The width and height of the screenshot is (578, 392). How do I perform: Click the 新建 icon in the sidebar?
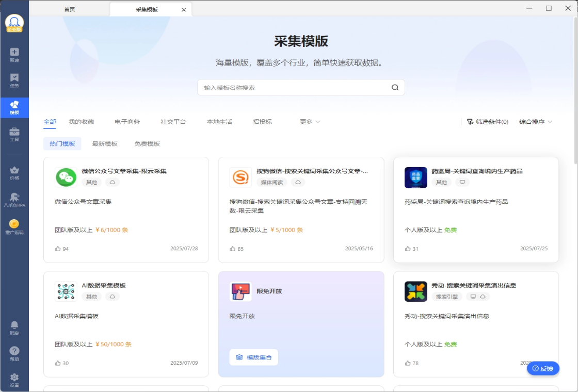point(14,52)
